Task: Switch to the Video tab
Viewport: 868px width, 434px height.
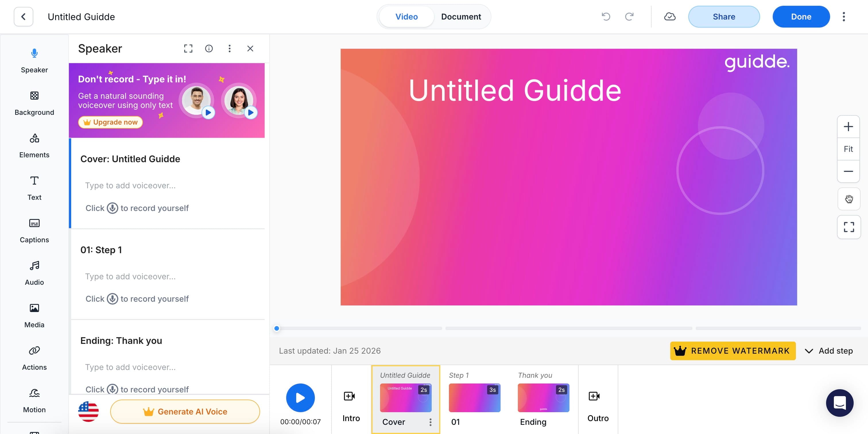Action: pos(406,17)
